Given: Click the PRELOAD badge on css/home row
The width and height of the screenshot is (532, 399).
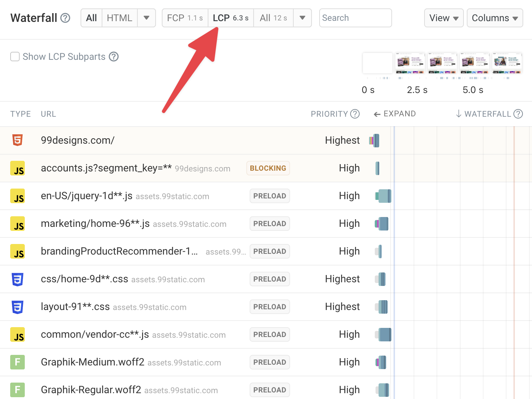Looking at the screenshot, I should (270, 279).
